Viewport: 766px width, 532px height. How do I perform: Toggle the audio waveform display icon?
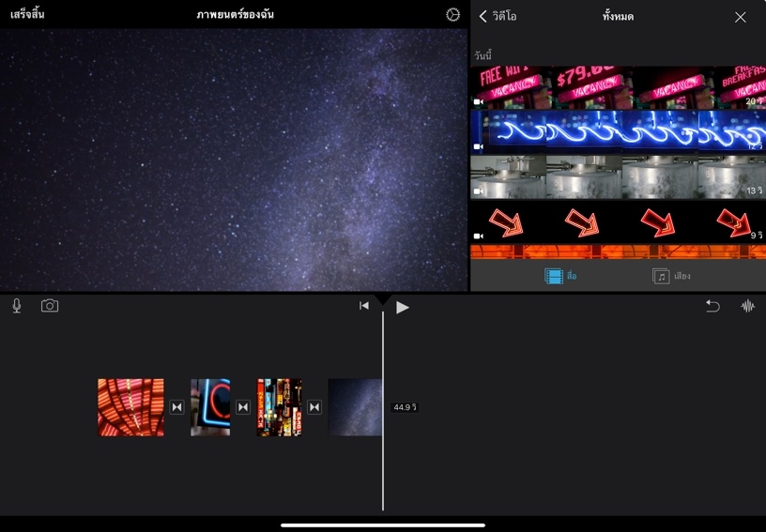point(747,306)
